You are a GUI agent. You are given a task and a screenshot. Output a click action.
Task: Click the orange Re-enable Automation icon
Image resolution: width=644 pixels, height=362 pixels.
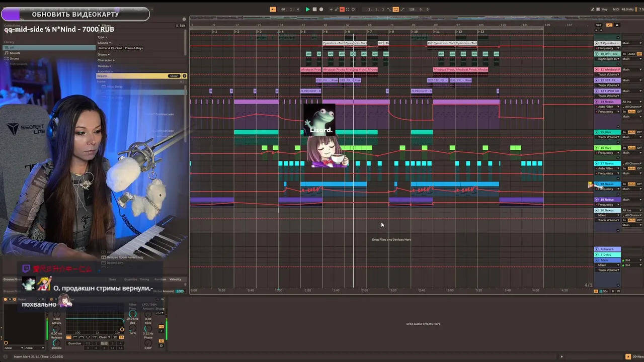(342, 9)
